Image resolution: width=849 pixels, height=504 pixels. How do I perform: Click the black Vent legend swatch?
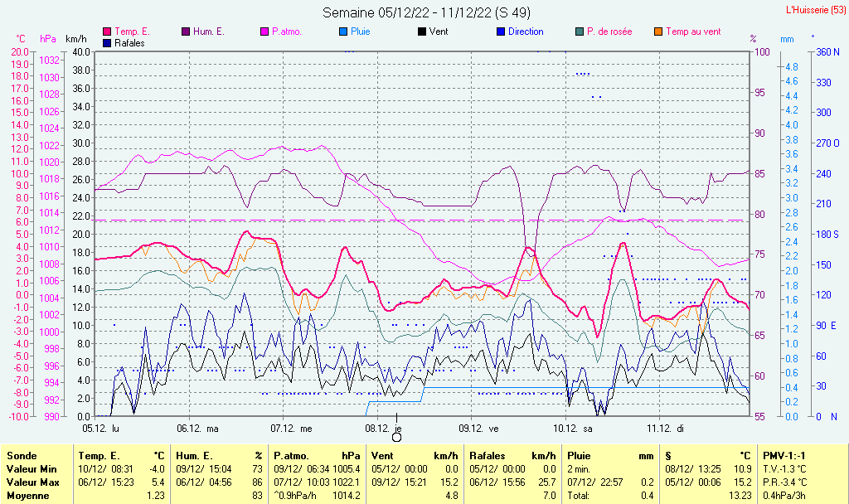tap(422, 32)
